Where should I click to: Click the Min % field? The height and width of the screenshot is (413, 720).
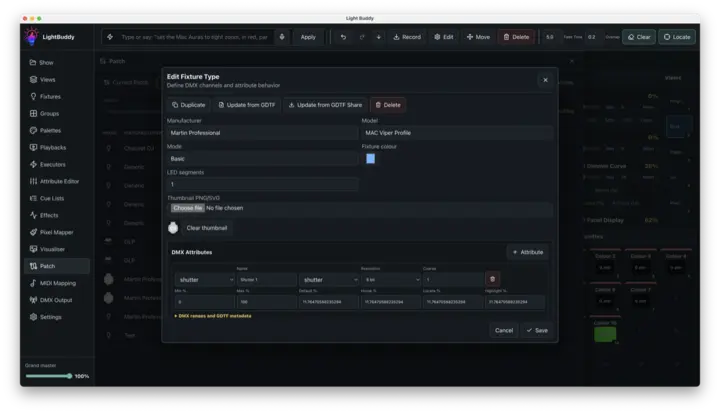tap(204, 302)
